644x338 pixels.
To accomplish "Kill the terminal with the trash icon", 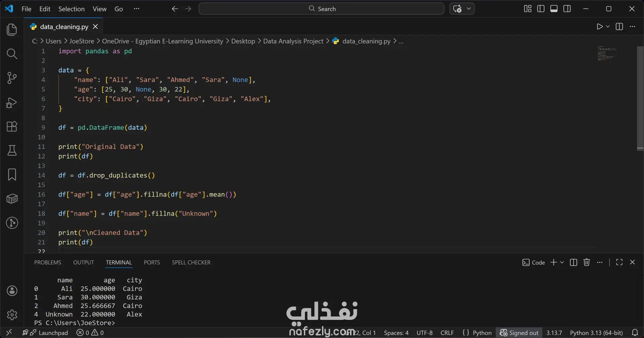I will coord(587,262).
